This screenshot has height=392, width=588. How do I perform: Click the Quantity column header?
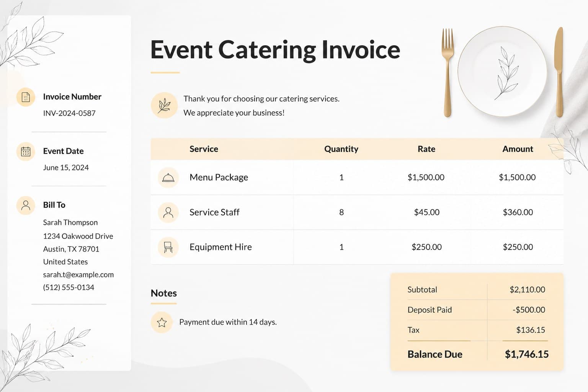[x=341, y=149]
